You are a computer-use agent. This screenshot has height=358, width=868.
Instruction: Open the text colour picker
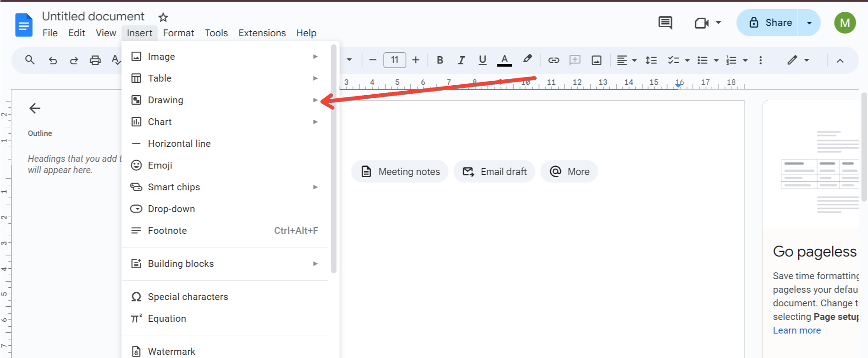coord(505,60)
